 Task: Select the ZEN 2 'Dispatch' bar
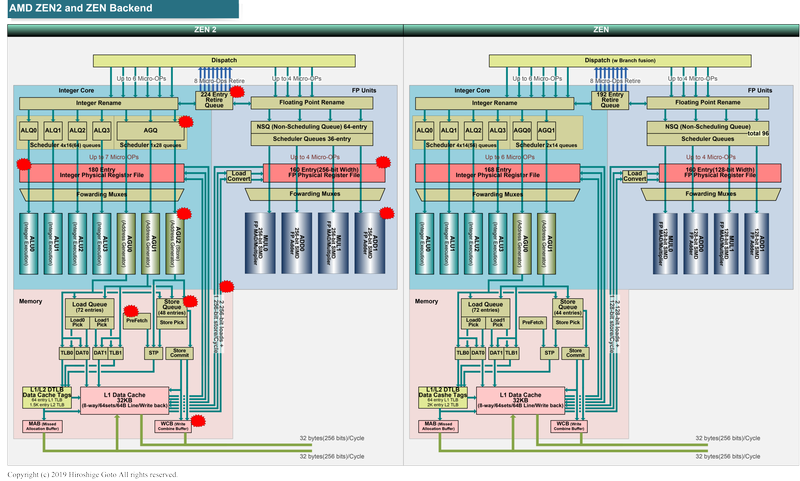[x=224, y=61]
